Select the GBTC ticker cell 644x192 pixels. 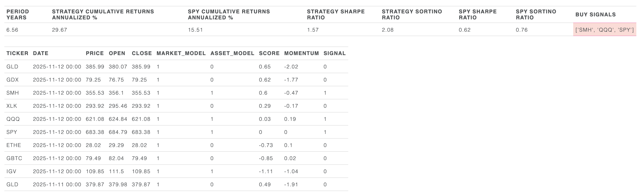click(x=14, y=158)
